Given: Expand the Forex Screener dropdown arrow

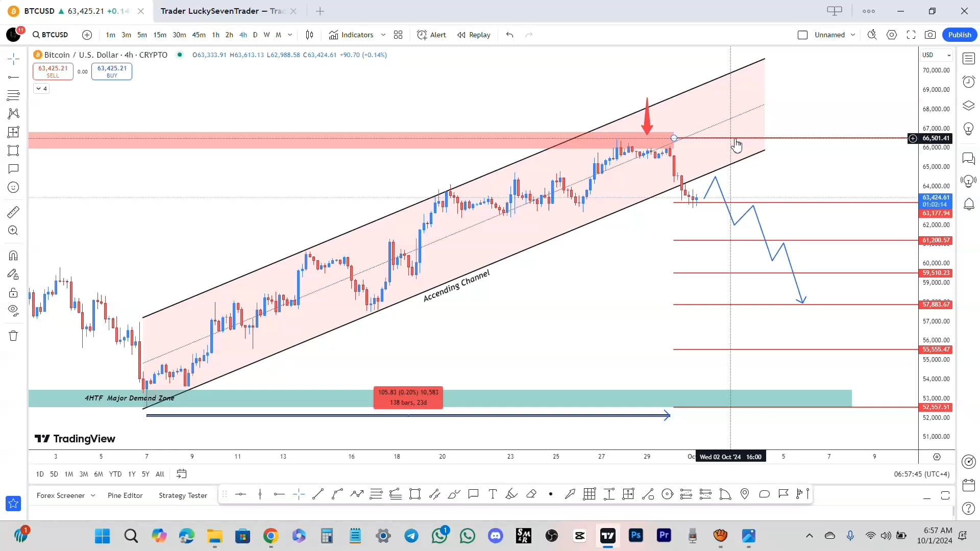Looking at the screenshot, I should tap(93, 495).
